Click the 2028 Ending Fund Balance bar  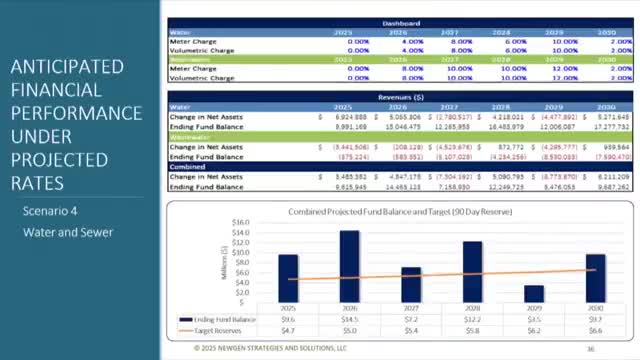[x=472, y=272]
